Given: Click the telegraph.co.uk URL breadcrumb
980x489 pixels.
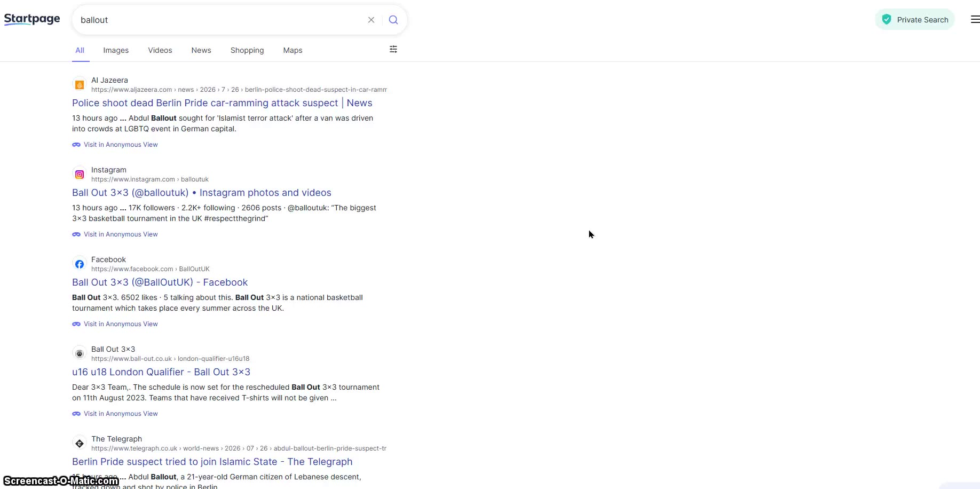Looking at the screenshot, I should (239, 448).
